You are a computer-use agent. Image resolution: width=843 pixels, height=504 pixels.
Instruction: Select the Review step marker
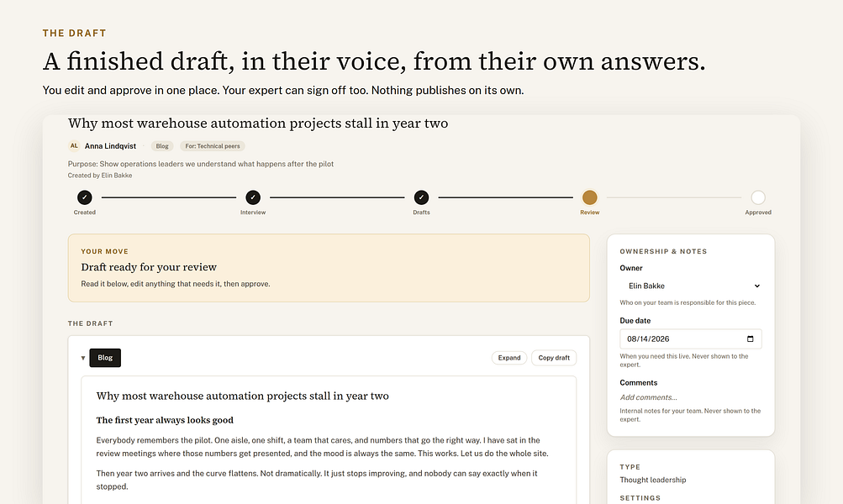[x=589, y=197]
